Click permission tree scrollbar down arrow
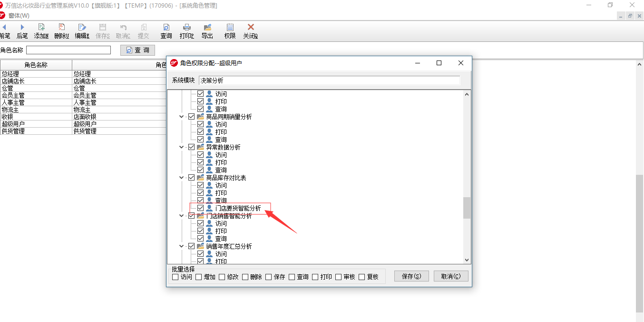Screen dimensions: 644x322 coord(467,260)
